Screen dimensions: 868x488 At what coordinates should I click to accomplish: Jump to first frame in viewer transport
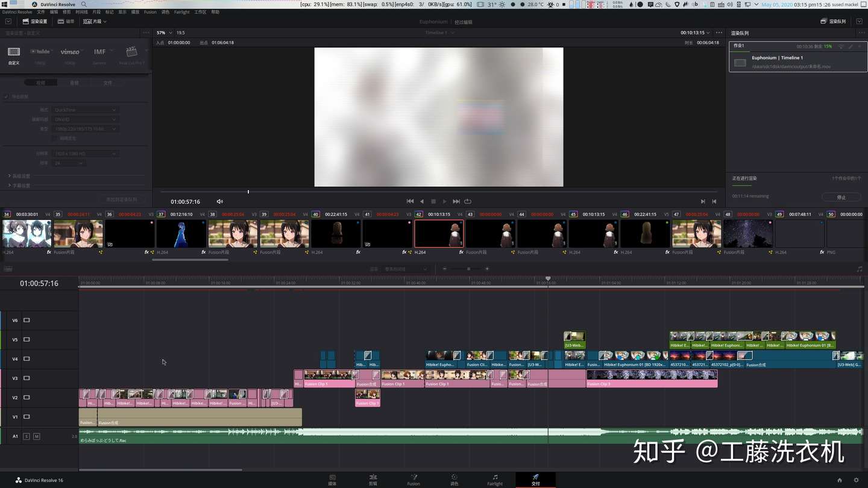(x=410, y=201)
